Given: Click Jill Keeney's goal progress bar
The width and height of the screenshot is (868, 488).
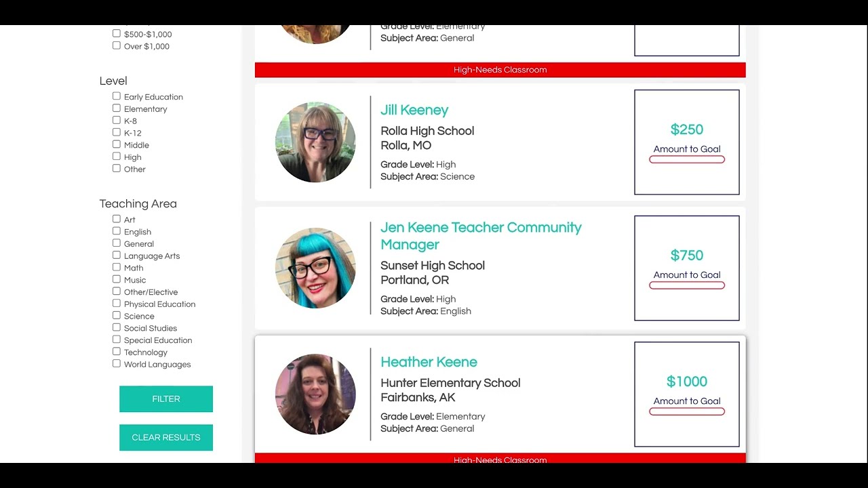Looking at the screenshot, I should (x=687, y=159).
